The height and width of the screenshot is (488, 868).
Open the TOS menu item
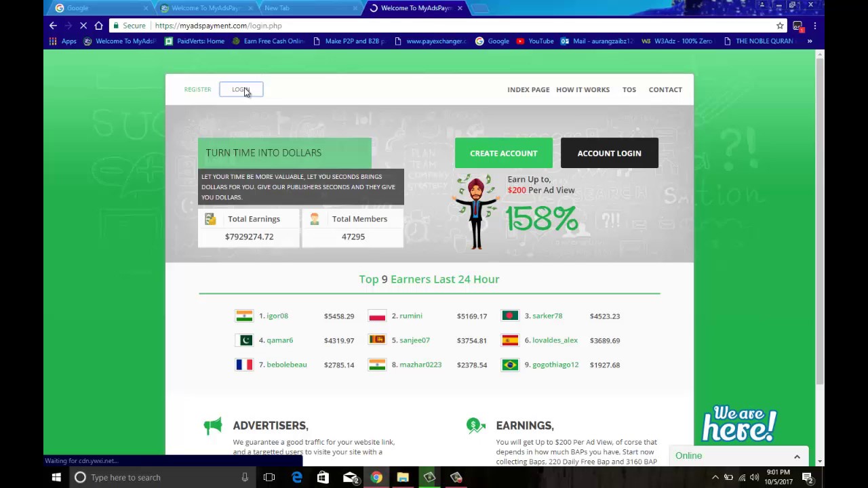point(629,89)
